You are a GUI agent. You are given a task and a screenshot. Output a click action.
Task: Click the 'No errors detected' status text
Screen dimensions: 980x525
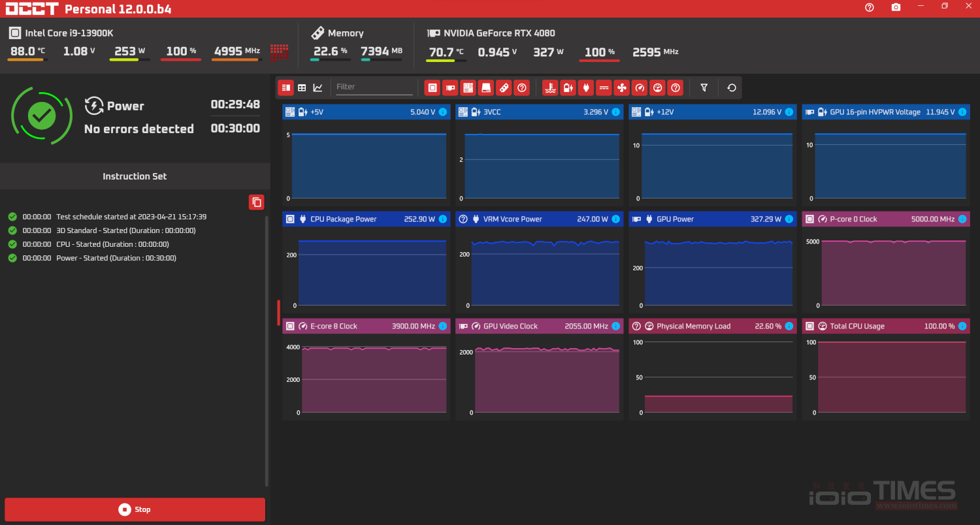pyautogui.click(x=139, y=129)
